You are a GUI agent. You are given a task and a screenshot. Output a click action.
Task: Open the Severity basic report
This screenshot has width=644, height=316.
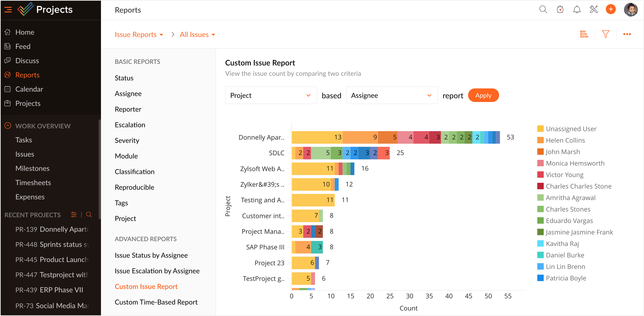pyautogui.click(x=127, y=141)
